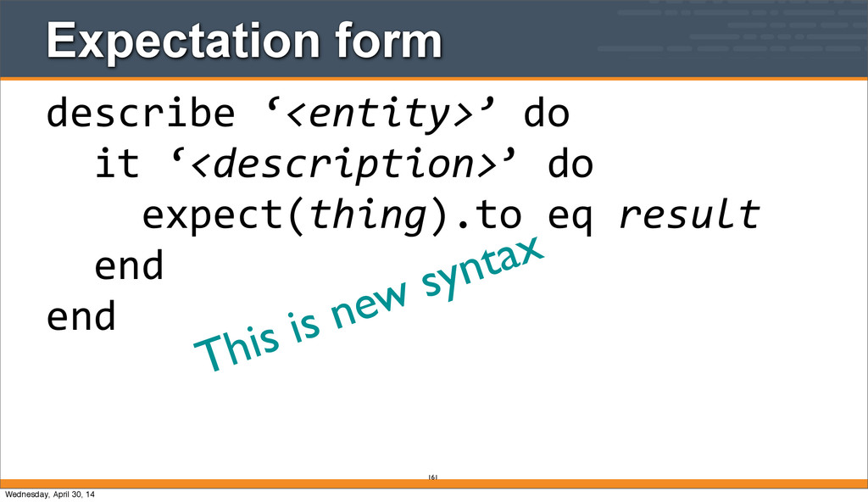The image size is (868, 502).
Task: Click the line "it '<description>' do"
Action: click(344, 164)
